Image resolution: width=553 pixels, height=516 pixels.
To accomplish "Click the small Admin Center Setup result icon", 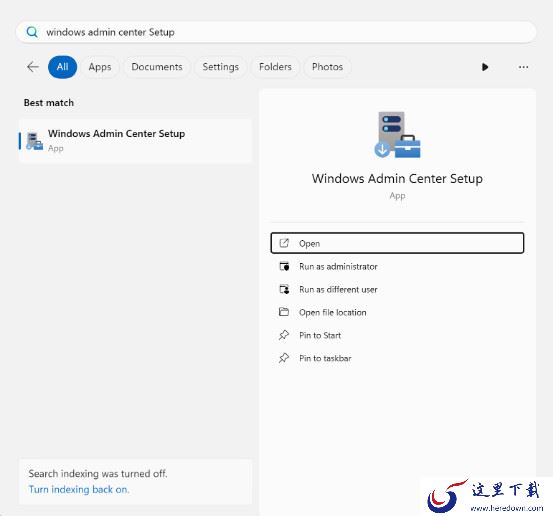I will [x=34, y=141].
